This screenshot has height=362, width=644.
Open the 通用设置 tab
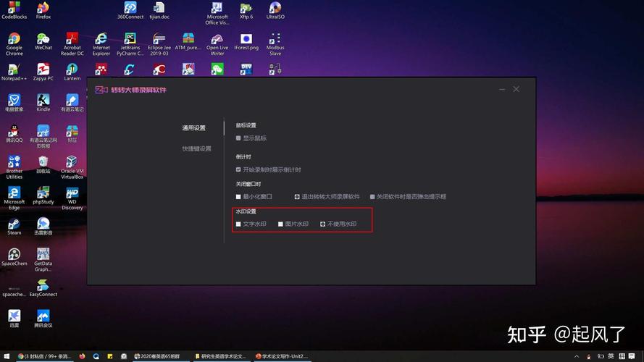pyautogui.click(x=194, y=128)
